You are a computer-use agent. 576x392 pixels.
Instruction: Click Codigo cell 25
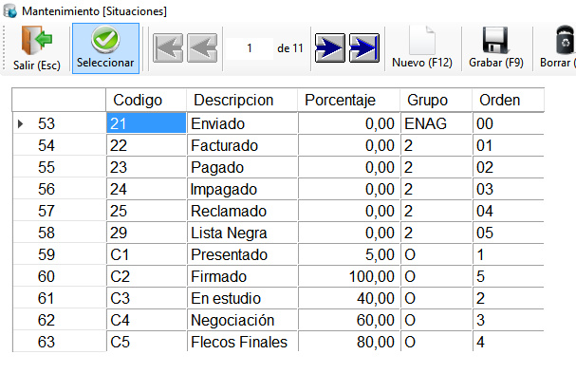tap(146, 211)
